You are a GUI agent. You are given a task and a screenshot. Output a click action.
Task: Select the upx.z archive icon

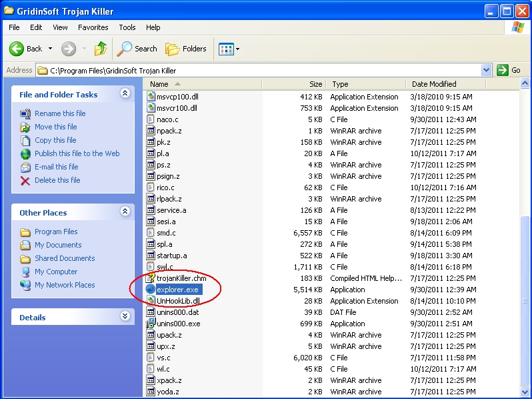151,346
